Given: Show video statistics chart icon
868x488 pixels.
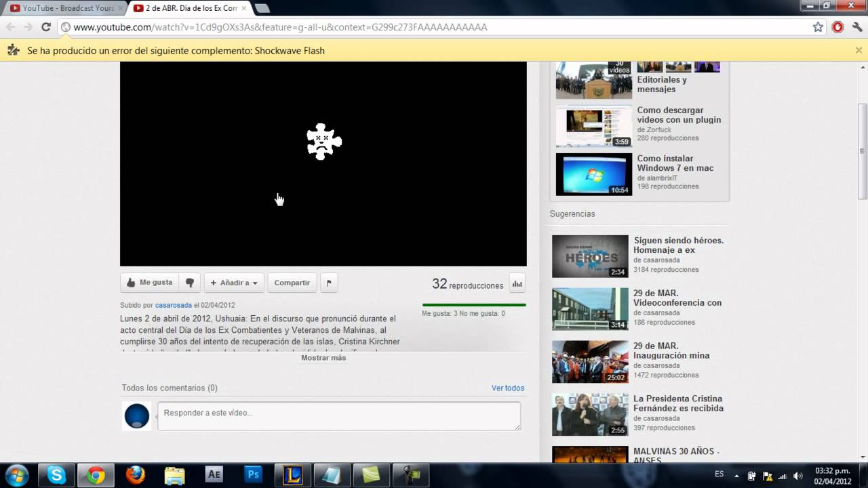Looking at the screenshot, I should pos(517,284).
